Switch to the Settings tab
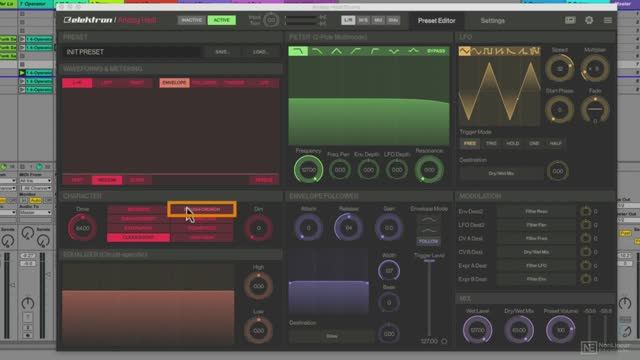Image resolution: width=640 pixels, height=360 pixels. tap(492, 20)
